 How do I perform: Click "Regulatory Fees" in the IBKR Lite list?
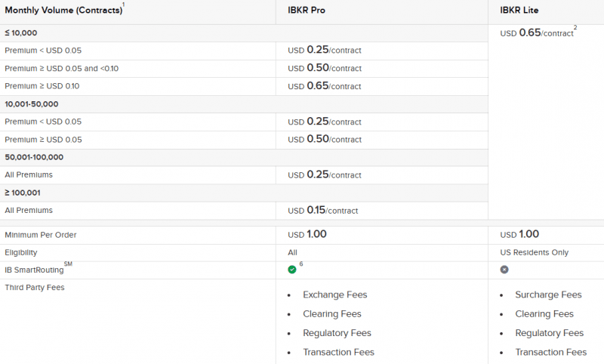coord(550,333)
